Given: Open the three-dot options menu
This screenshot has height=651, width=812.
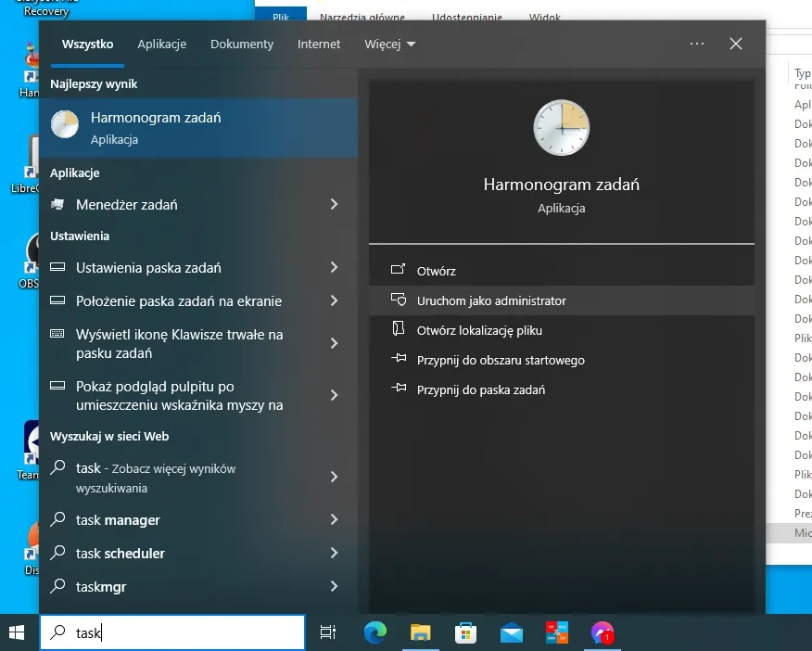Looking at the screenshot, I should [697, 44].
